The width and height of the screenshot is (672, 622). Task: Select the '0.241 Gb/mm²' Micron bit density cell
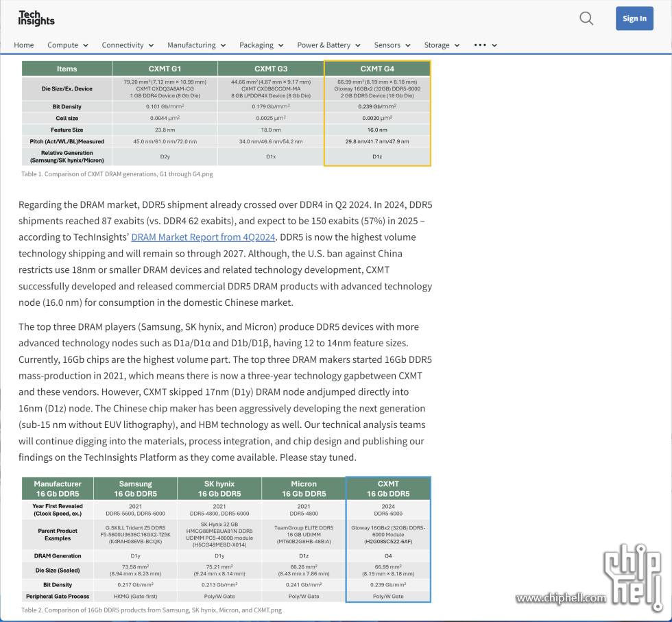coord(304,585)
